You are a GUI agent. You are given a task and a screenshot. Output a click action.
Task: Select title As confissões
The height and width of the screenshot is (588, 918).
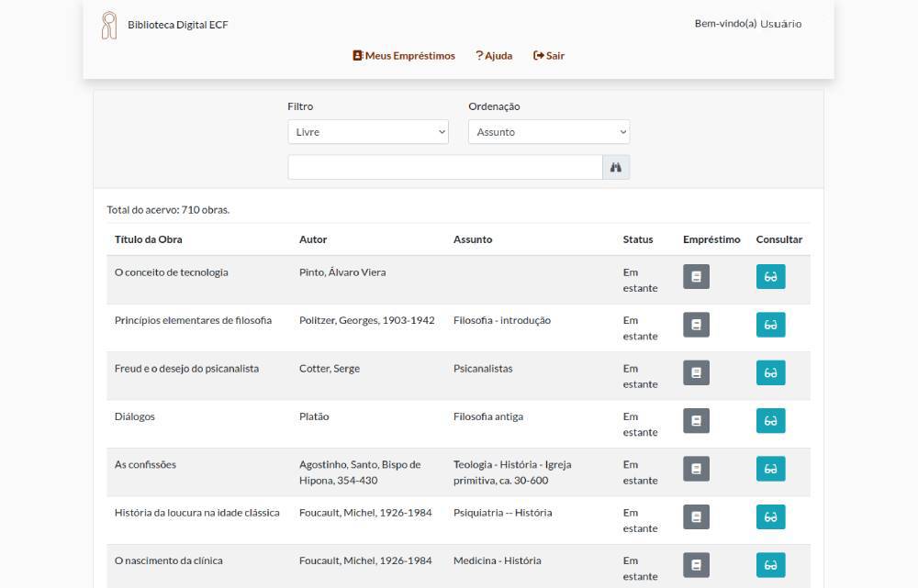pos(145,464)
